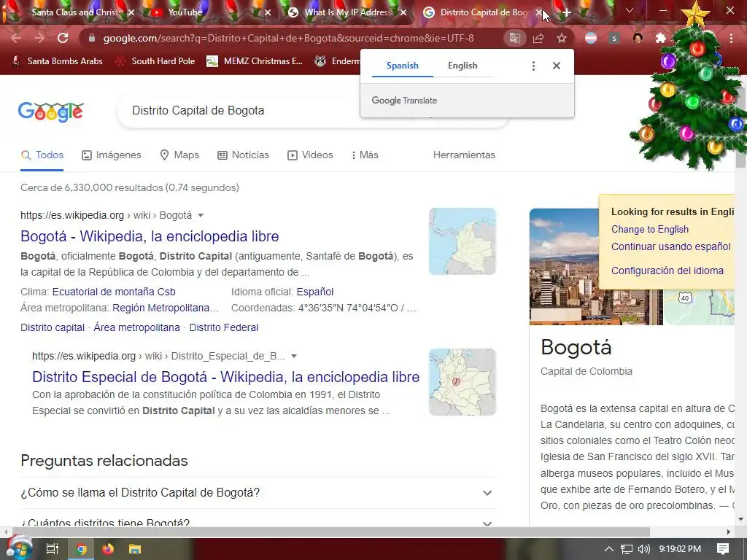Open 'Configuración del idioma' link
Screen dimensions: 747x560
coord(667,271)
